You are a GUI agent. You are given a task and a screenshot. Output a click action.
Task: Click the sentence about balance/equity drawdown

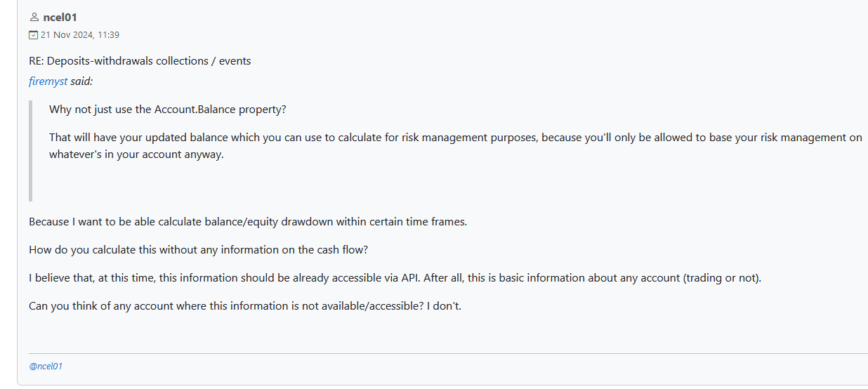[x=248, y=221]
